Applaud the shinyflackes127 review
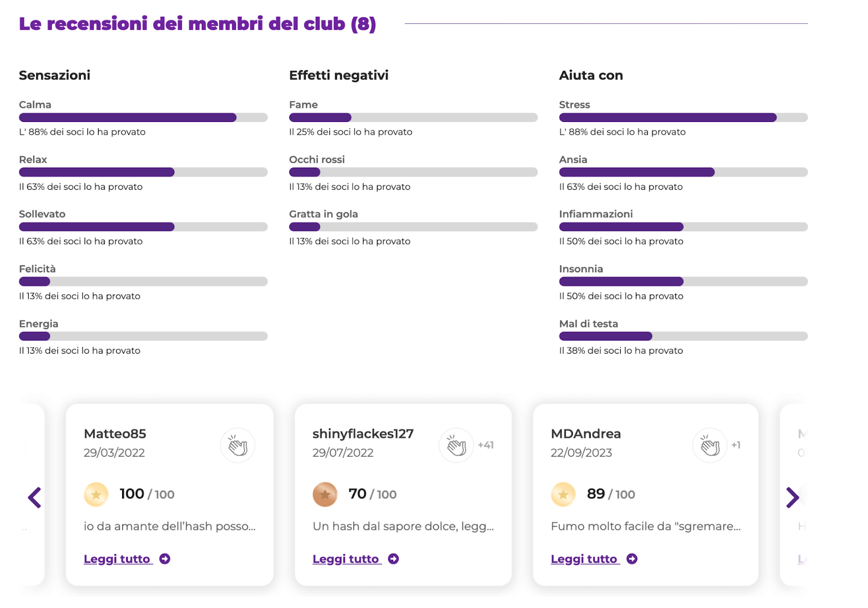The width and height of the screenshot is (868, 608). click(456, 446)
